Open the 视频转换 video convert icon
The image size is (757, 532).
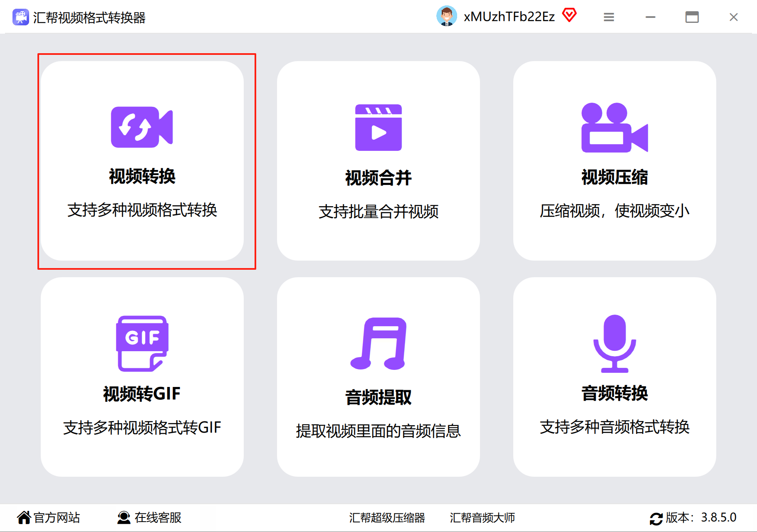click(142, 127)
